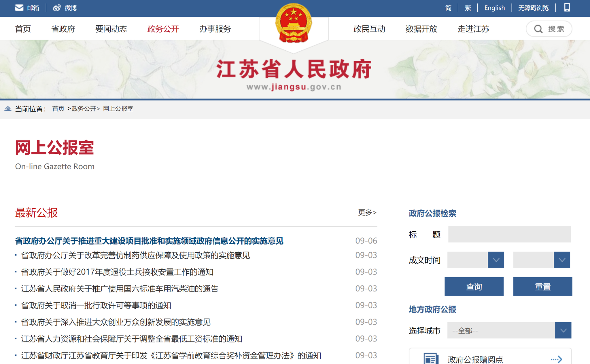Click the 重置 reset button

pyautogui.click(x=542, y=286)
